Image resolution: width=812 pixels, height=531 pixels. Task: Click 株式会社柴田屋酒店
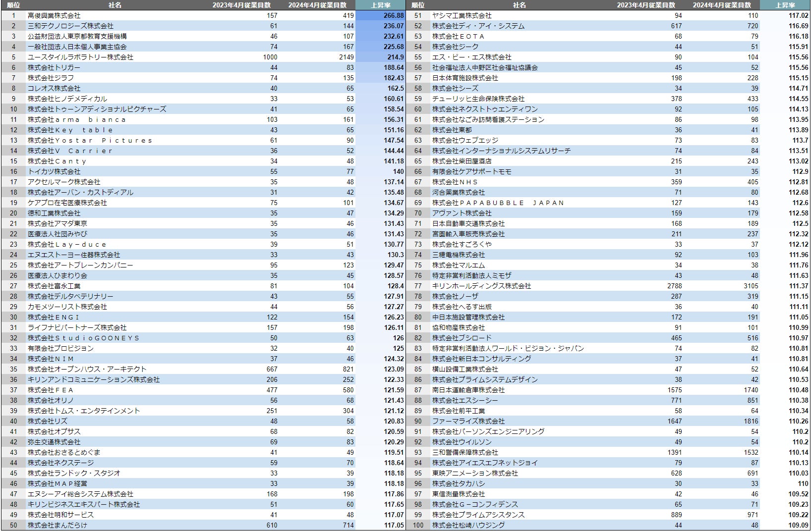pos(462,161)
